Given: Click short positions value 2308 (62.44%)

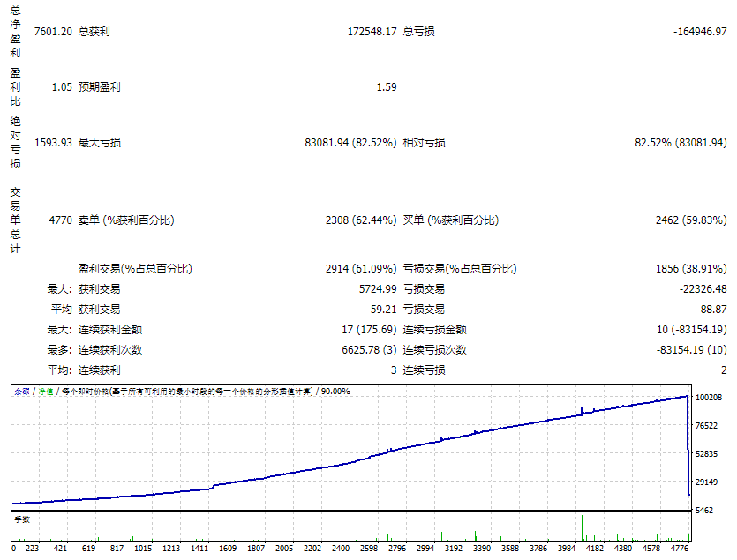Looking at the screenshot, I should tap(361, 220).
